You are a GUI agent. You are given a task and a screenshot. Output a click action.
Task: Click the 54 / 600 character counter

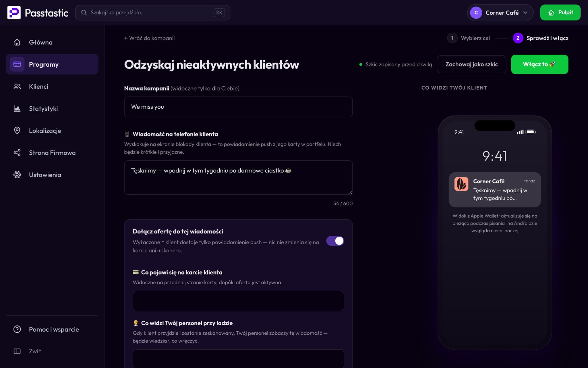(343, 204)
